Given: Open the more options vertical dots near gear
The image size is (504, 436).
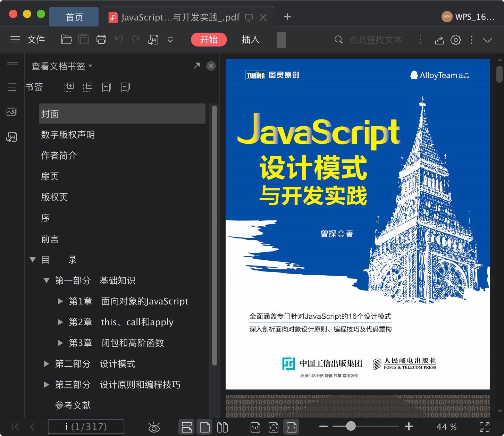Looking at the screenshot, I should click(471, 40).
